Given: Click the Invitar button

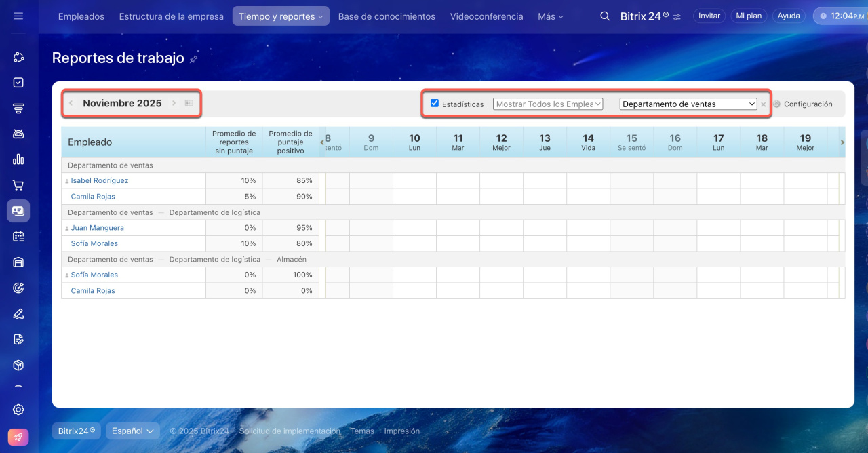Looking at the screenshot, I should [709, 16].
